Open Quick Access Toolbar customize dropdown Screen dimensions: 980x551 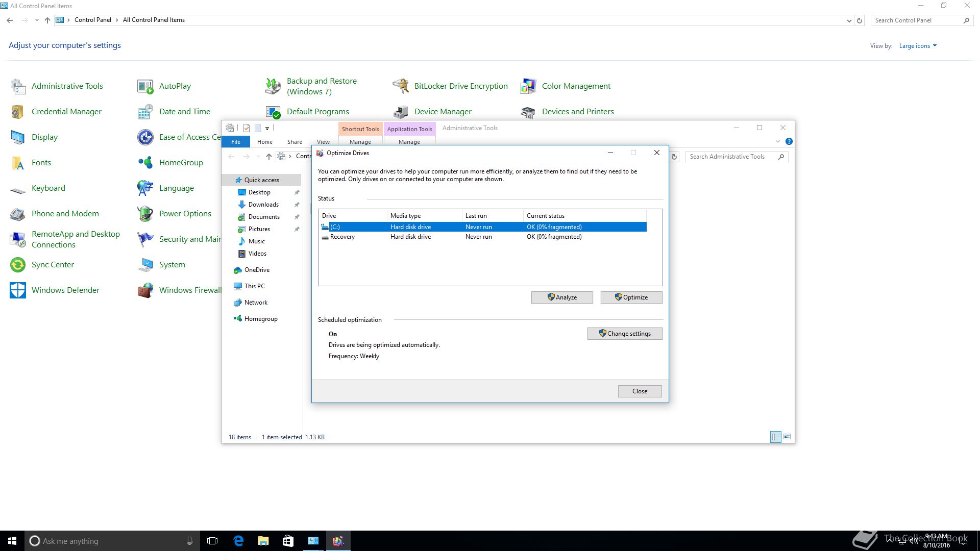click(267, 129)
